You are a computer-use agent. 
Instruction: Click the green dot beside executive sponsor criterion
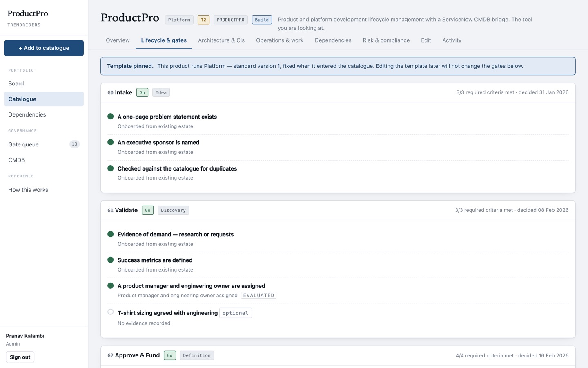pos(110,142)
